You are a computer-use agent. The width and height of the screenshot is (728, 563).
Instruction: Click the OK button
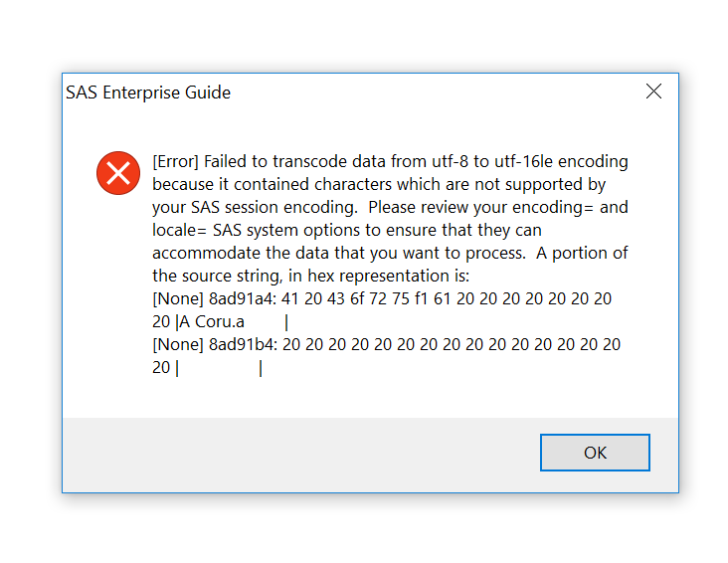click(x=595, y=453)
